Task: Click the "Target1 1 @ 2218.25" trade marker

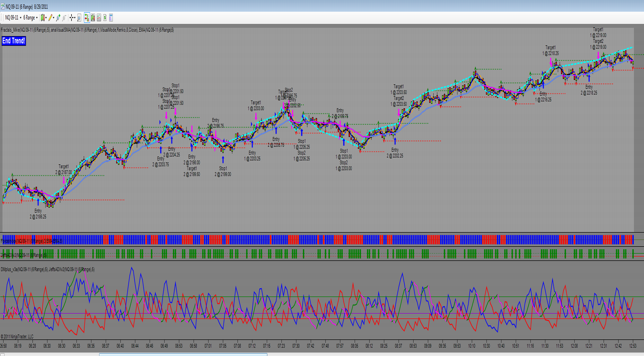Action: point(551,50)
